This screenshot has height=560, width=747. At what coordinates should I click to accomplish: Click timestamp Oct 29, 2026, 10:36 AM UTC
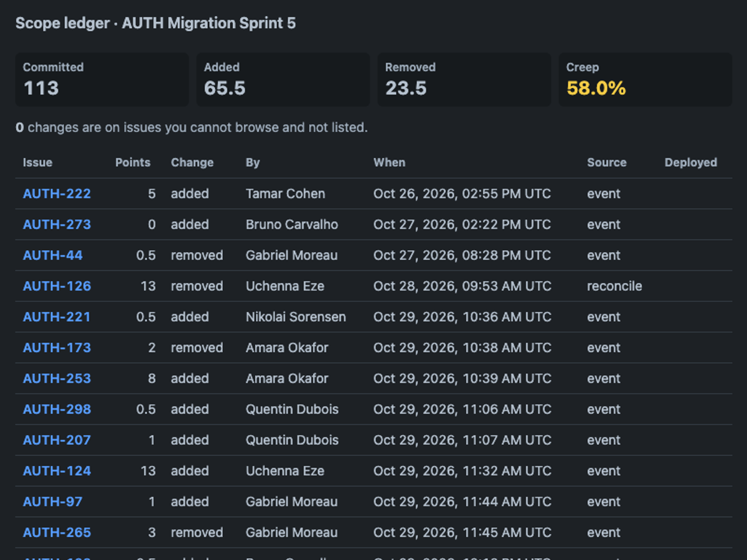click(463, 317)
